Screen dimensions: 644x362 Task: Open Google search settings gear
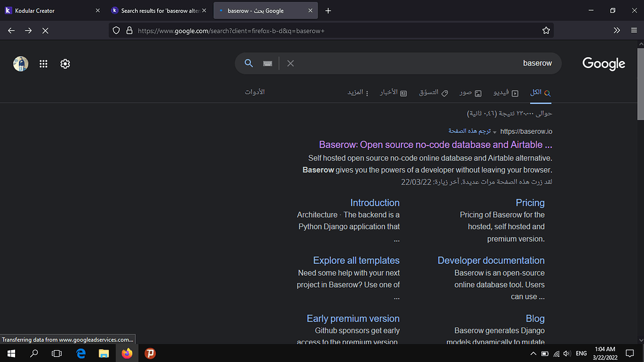pos(65,64)
